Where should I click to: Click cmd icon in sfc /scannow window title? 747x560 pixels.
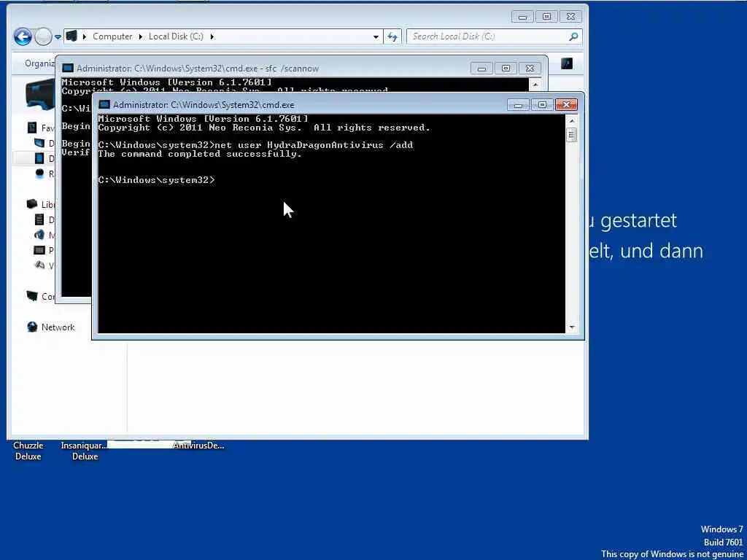[68, 68]
